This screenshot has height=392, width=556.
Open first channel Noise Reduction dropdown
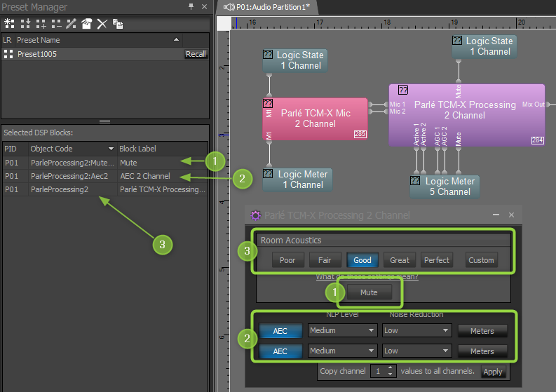416,330
